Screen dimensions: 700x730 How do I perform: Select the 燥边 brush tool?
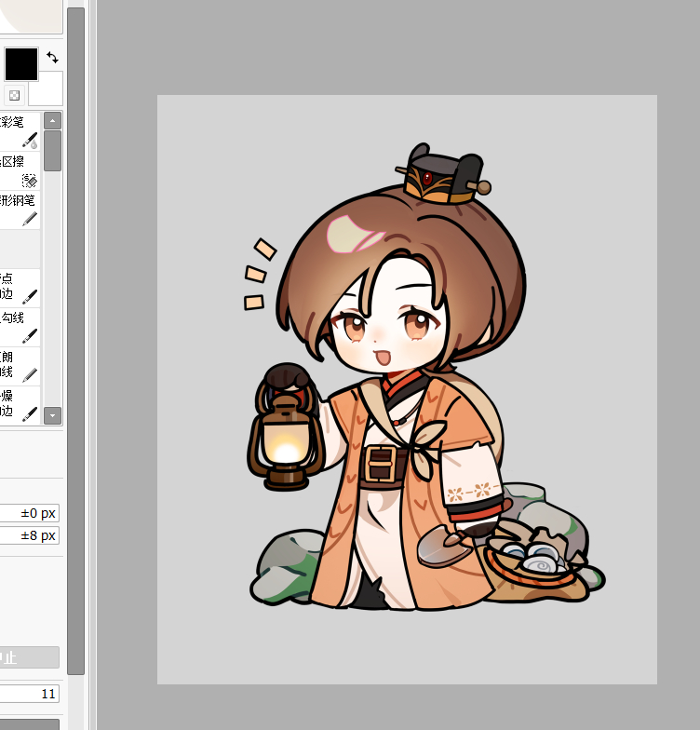[20, 405]
